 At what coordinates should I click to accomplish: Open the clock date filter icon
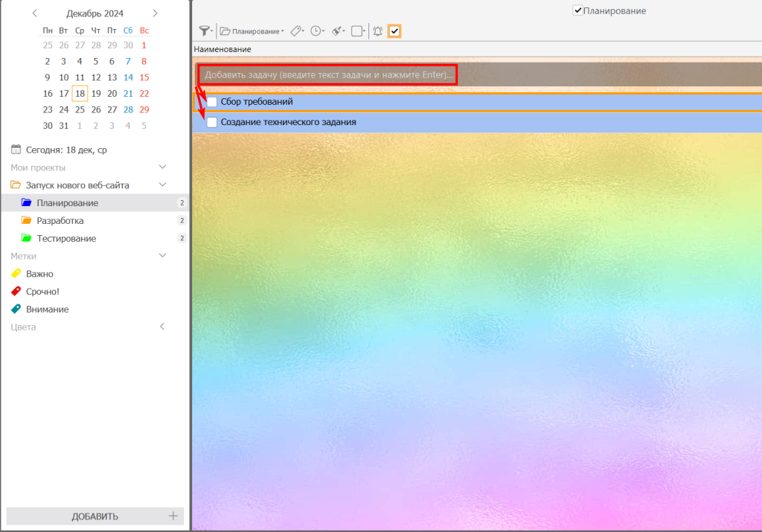[x=316, y=31]
